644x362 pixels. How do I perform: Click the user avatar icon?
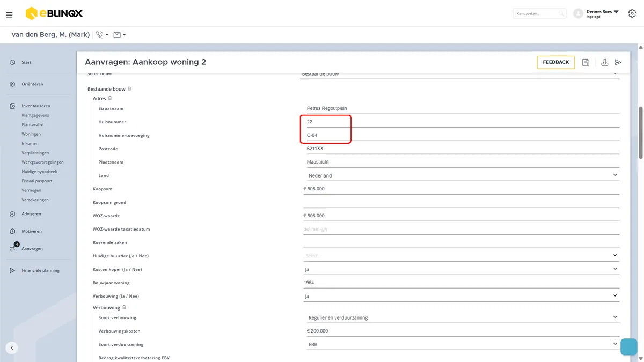click(578, 13)
